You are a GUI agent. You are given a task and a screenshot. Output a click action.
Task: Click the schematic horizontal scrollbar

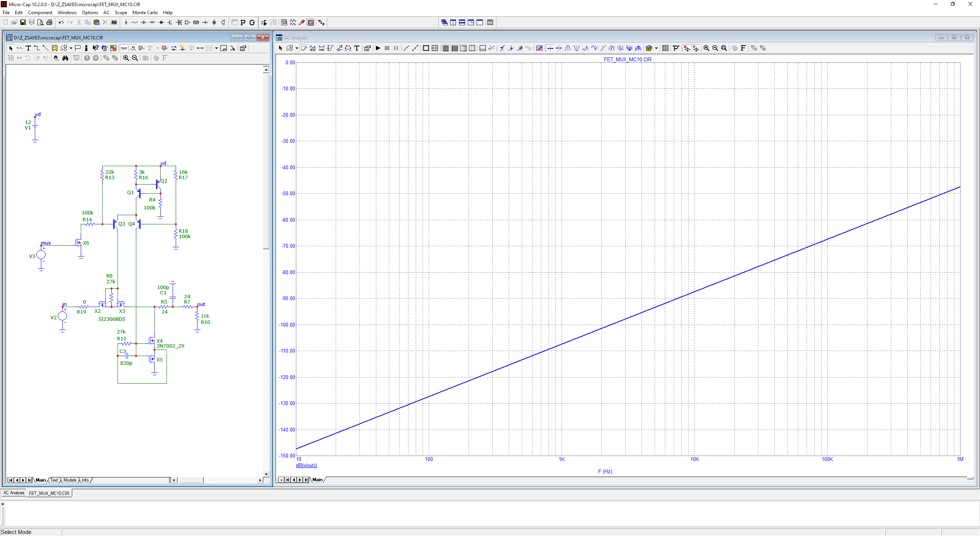coord(191,480)
